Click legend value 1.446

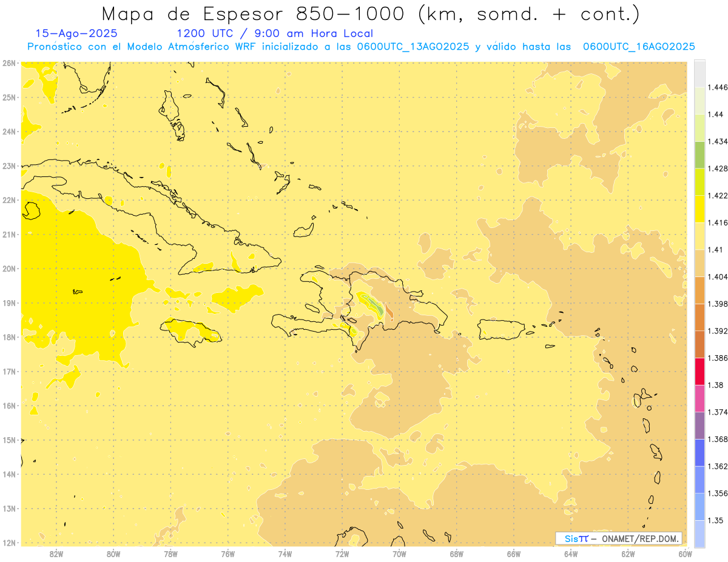point(718,87)
